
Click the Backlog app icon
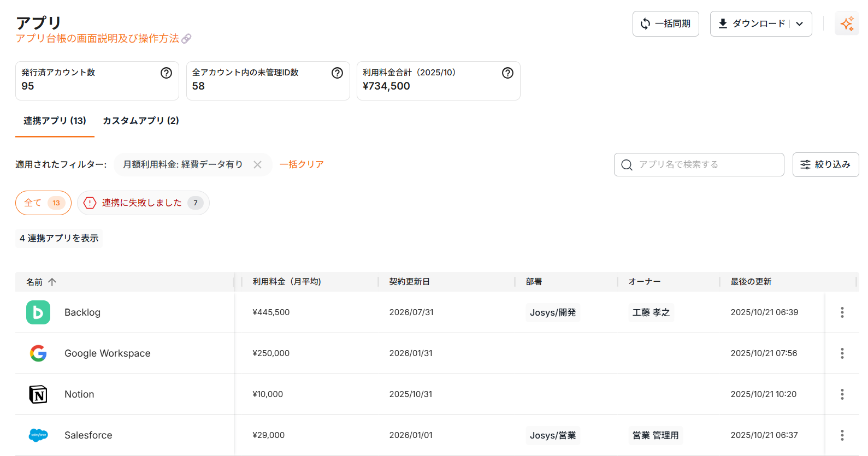[38, 312]
